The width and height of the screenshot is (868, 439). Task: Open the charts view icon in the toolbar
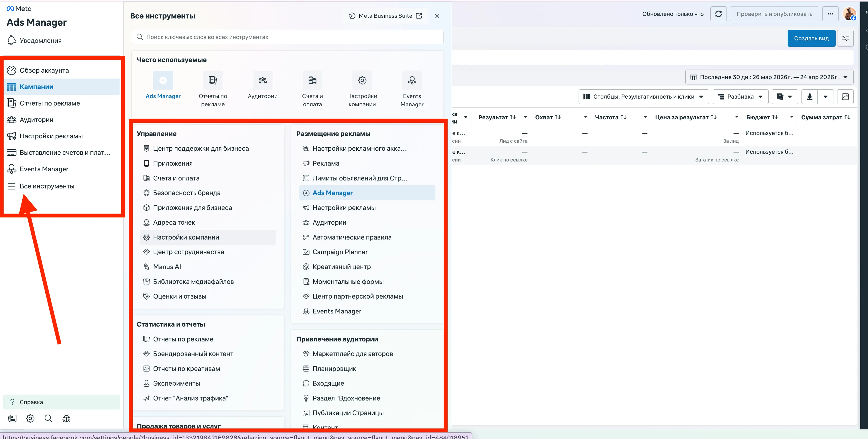(x=845, y=97)
